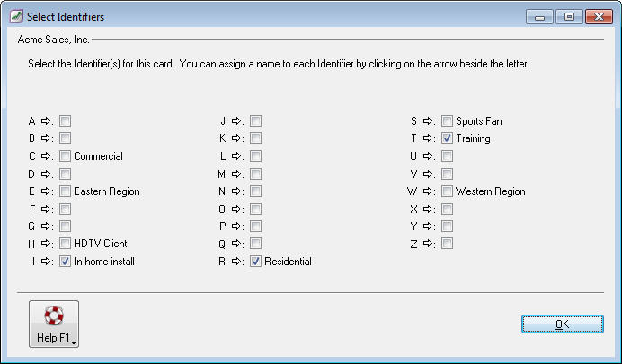Click the arrow icon beside letter Y
The height and width of the screenshot is (364, 622).
428,226
